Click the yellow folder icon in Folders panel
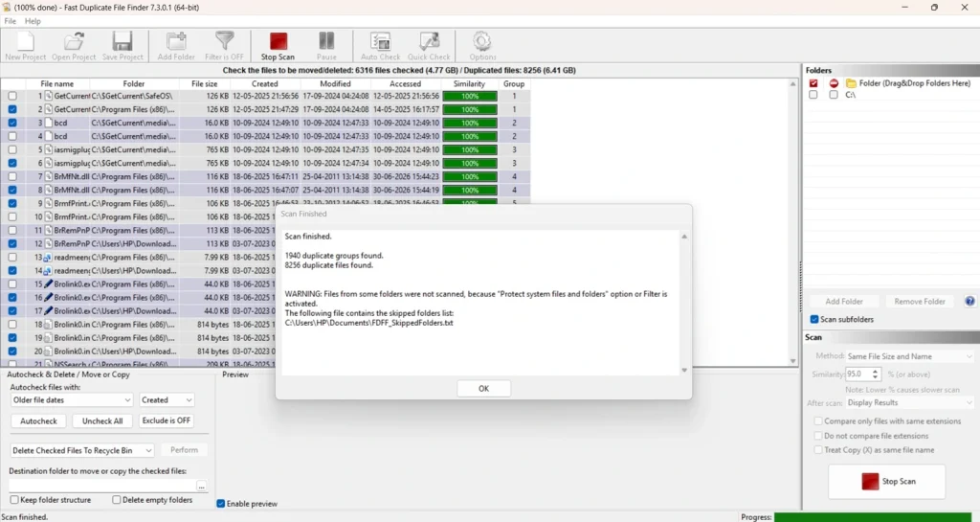Viewport: 980px width, 522px height. tap(851, 83)
